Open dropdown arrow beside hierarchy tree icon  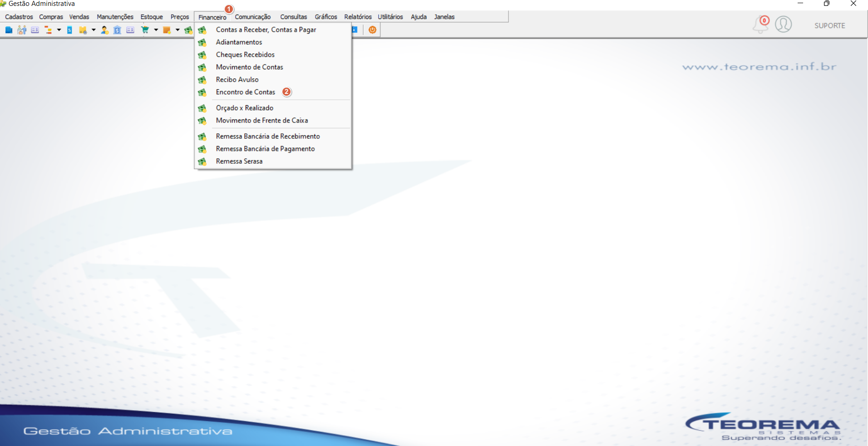tap(59, 30)
